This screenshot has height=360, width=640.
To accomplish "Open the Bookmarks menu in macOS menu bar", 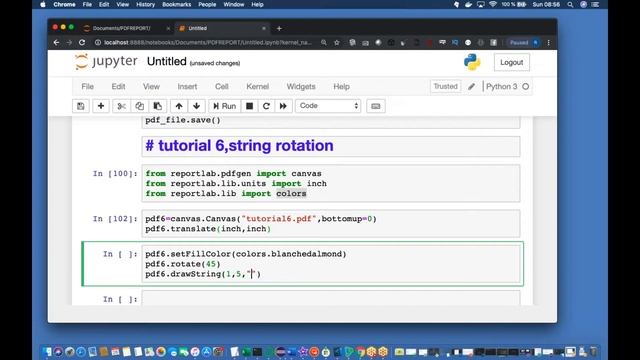I will 177,4.
